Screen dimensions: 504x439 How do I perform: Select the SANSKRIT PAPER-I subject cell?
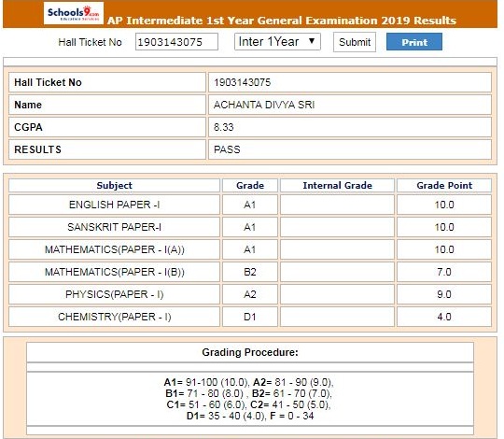click(114, 227)
